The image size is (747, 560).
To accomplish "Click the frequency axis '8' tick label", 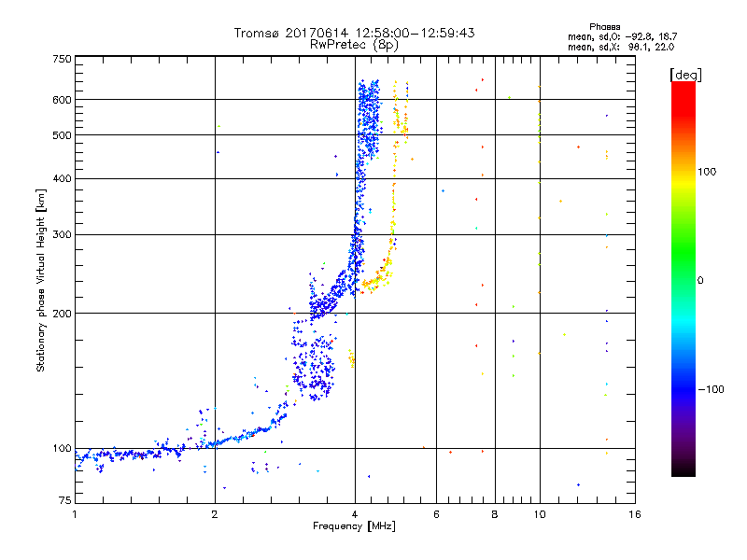I will pyautogui.click(x=495, y=514).
